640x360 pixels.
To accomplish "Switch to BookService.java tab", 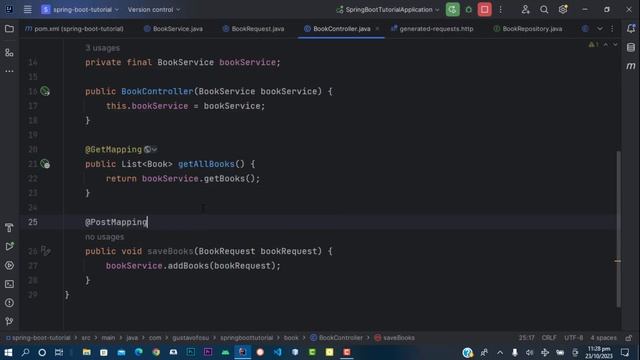I will click(173, 29).
